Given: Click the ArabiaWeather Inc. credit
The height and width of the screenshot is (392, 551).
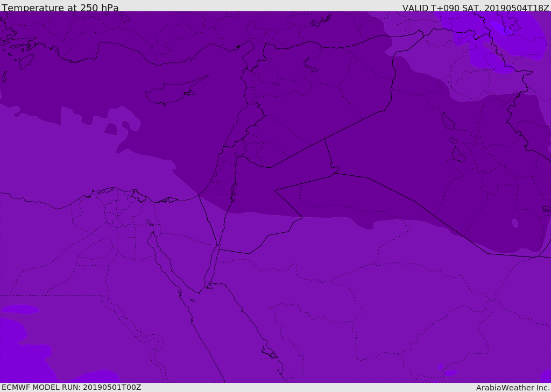Looking at the screenshot, I should coord(512,388).
